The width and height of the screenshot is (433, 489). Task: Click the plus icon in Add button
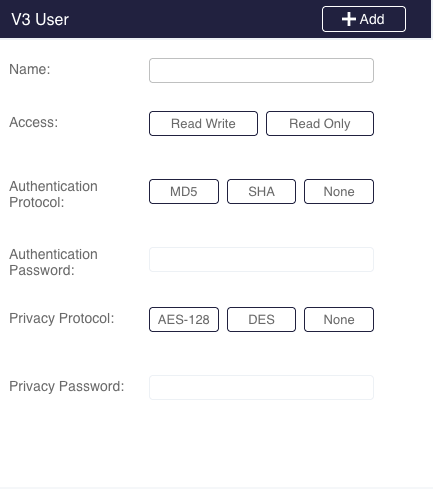349,19
